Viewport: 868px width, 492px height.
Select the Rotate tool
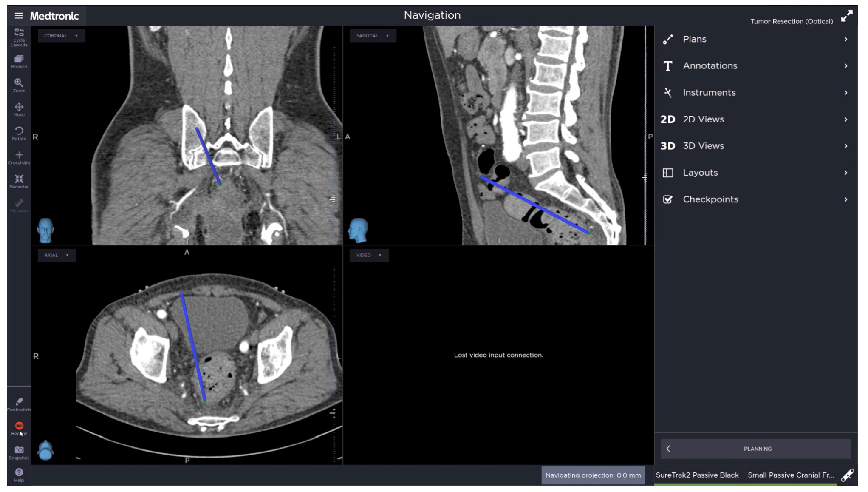[19, 133]
